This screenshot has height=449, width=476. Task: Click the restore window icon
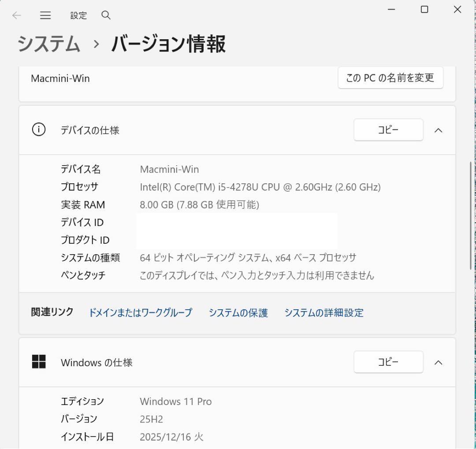pos(424,9)
